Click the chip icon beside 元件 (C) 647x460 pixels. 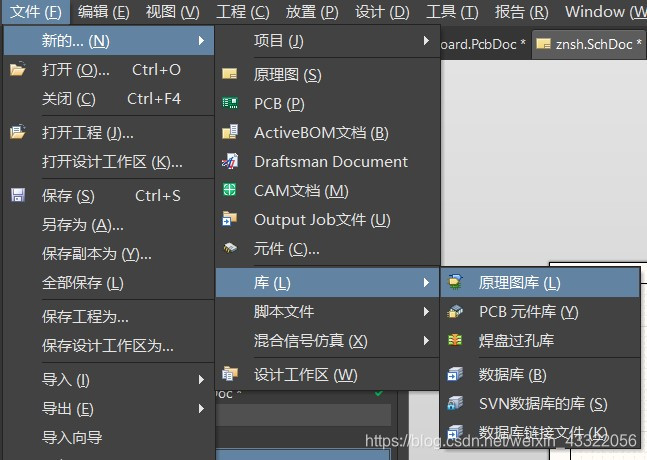(230, 248)
